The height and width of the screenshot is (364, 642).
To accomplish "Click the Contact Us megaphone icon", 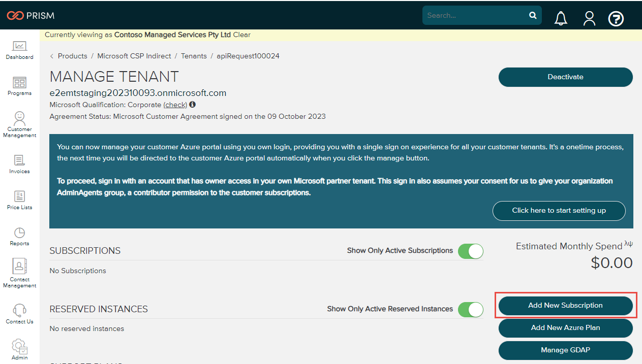I will pos(19,309).
